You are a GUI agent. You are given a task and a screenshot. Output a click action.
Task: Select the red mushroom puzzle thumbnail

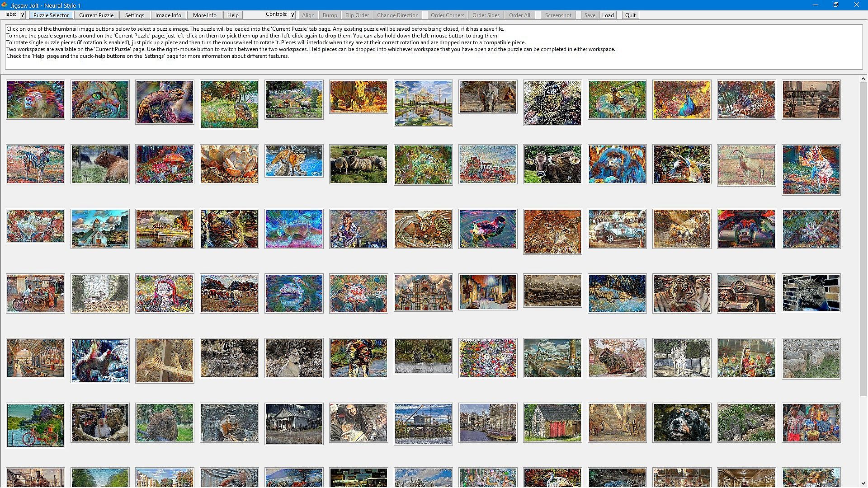[x=165, y=164]
